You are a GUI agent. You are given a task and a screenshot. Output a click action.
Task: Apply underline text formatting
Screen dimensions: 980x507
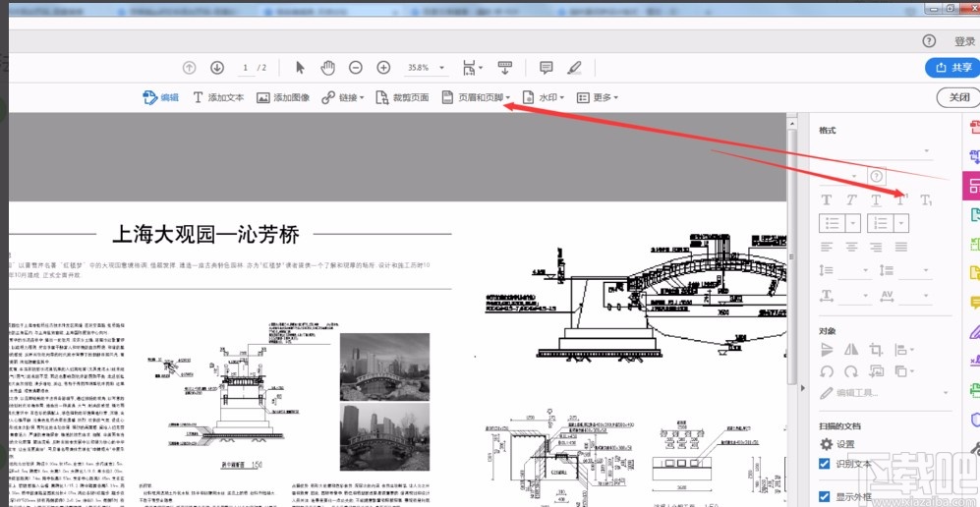tap(876, 200)
